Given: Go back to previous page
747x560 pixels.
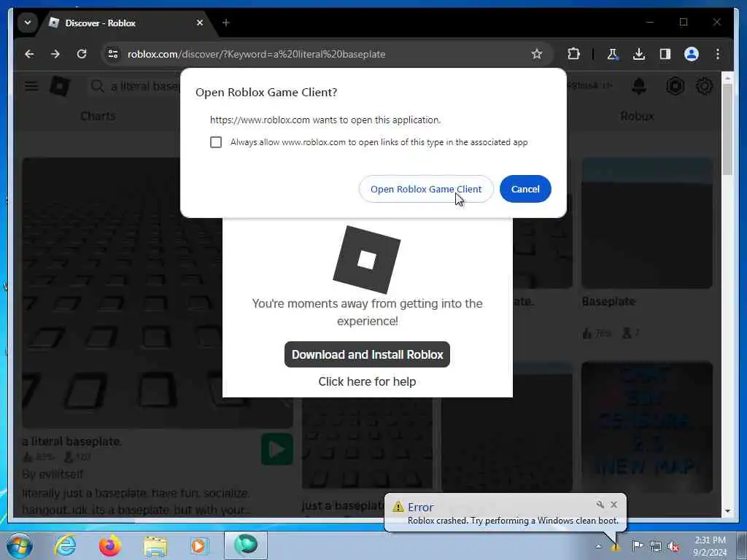Looking at the screenshot, I should pyautogui.click(x=29, y=54).
